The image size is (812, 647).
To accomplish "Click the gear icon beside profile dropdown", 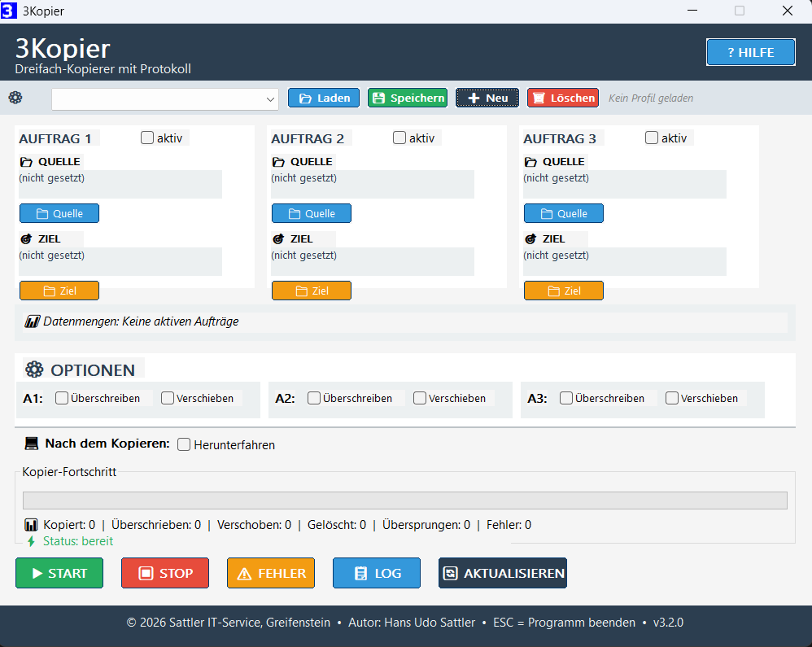I will [x=15, y=98].
